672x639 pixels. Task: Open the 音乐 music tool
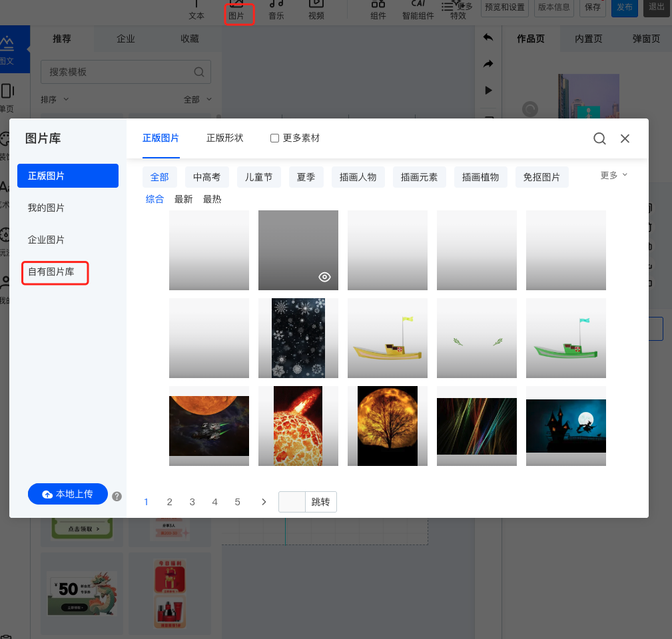(276, 10)
